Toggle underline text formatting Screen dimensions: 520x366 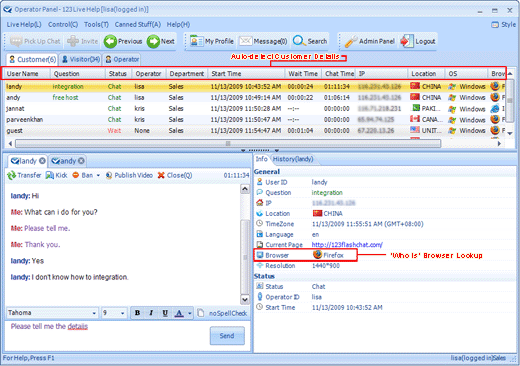tap(165, 313)
